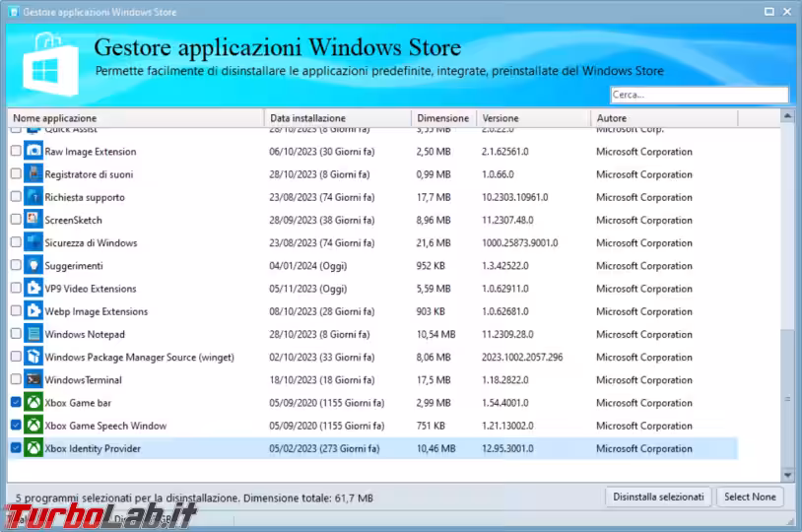Sort list by Data installazione column
This screenshot has width=802, height=532.
click(338, 118)
